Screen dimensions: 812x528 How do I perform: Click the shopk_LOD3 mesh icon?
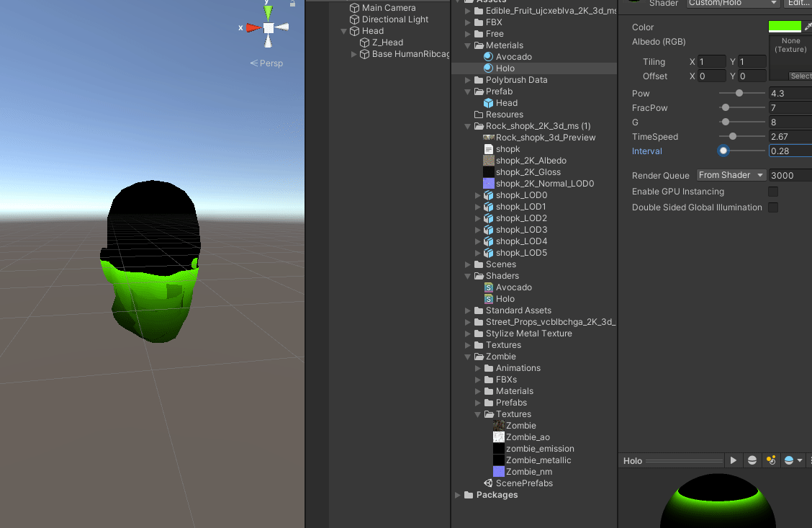click(x=488, y=230)
